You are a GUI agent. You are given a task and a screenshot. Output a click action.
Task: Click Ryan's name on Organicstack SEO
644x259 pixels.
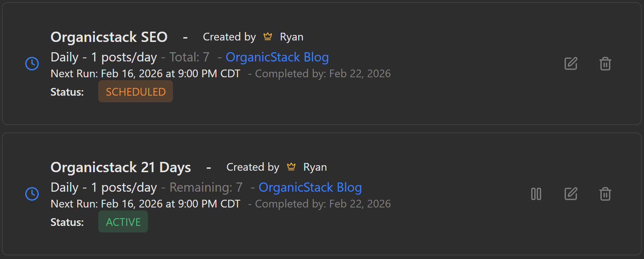(291, 36)
